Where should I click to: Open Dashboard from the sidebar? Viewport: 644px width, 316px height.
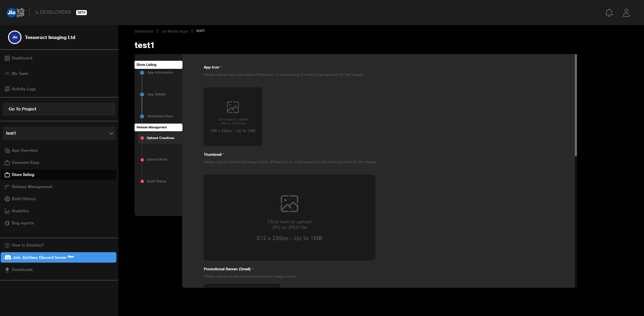pyautogui.click(x=22, y=58)
